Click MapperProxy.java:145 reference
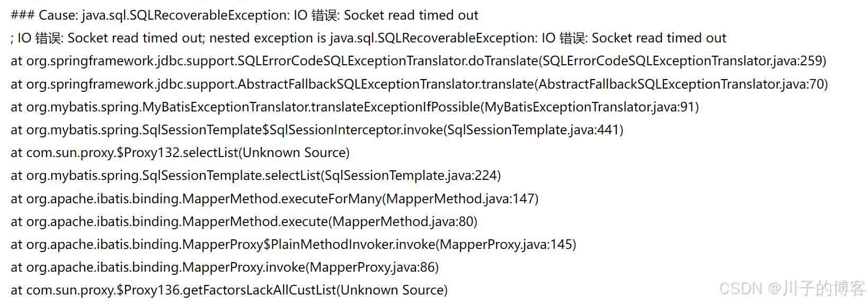Image resolution: width=868 pixels, height=303 pixels. 506,245
